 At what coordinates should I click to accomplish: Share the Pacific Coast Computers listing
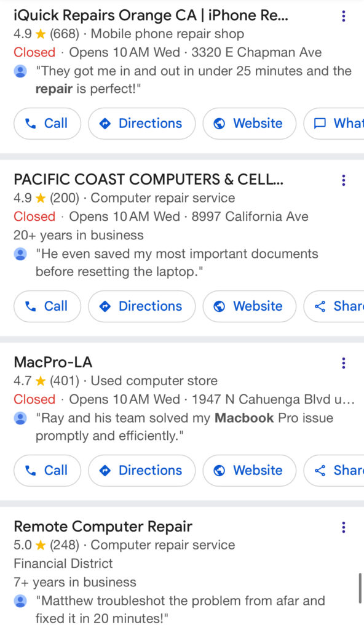[x=334, y=306]
